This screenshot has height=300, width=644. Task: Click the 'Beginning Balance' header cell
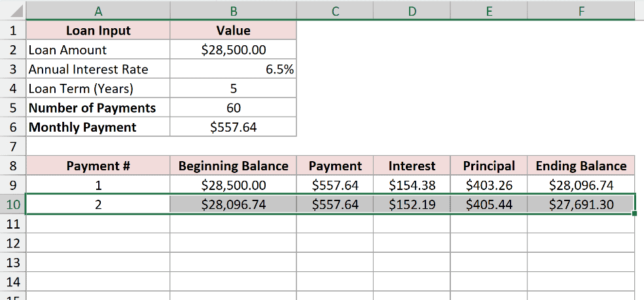pyautogui.click(x=233, y=166)
